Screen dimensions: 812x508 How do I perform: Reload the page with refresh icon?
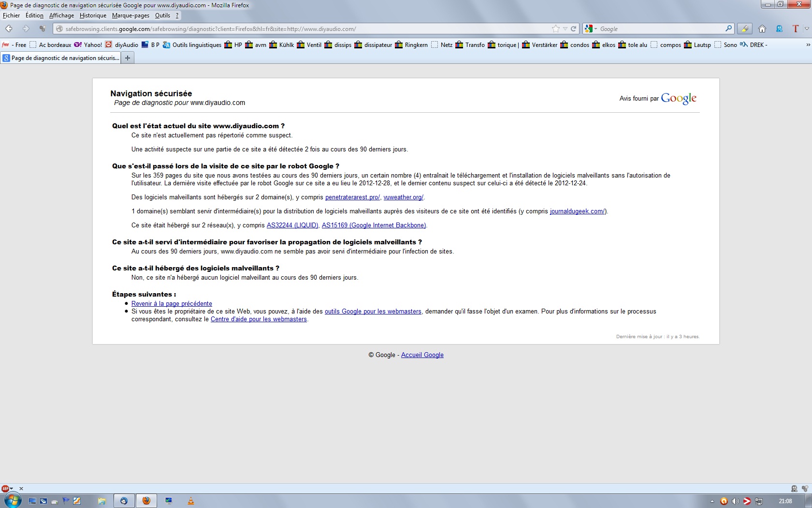573,29
